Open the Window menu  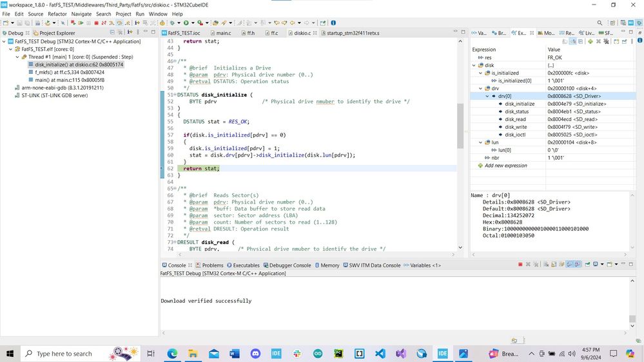(x=158, y=14)
